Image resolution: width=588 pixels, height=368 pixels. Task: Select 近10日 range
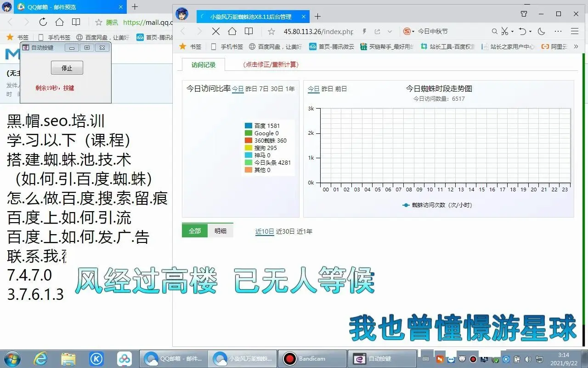265,231
